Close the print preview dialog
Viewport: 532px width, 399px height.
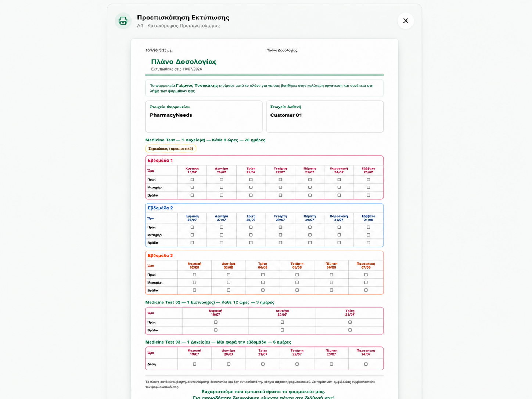tap(406, 21)
